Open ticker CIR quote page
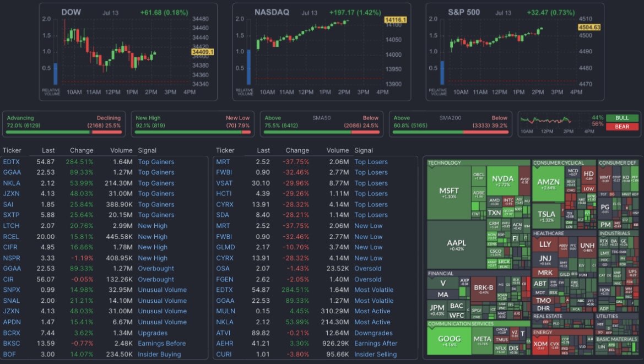 8,279
